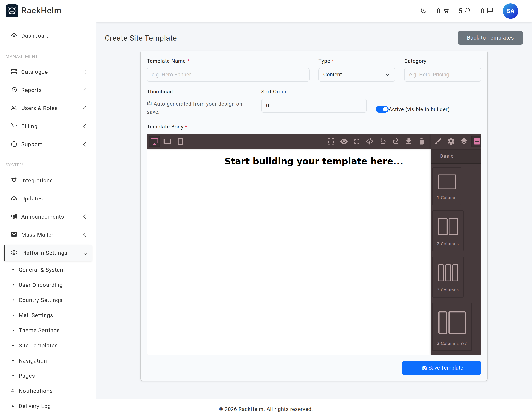Click the RackHelm logo
Image resolution: width=532 pixels, height=419 pixels.
(33, 11)
